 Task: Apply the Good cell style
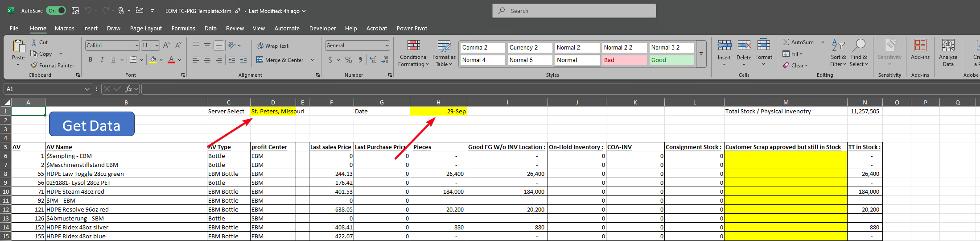tap(671, 60)
